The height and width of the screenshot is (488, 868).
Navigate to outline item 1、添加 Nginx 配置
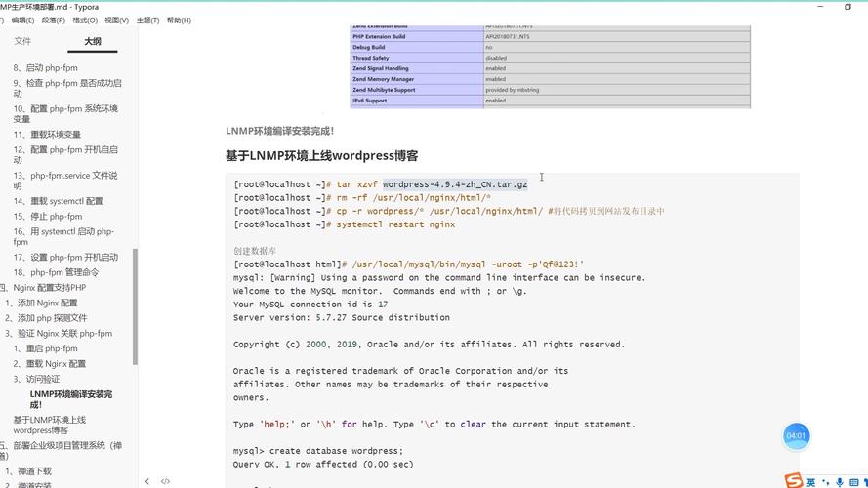click(x=41, y=304)
